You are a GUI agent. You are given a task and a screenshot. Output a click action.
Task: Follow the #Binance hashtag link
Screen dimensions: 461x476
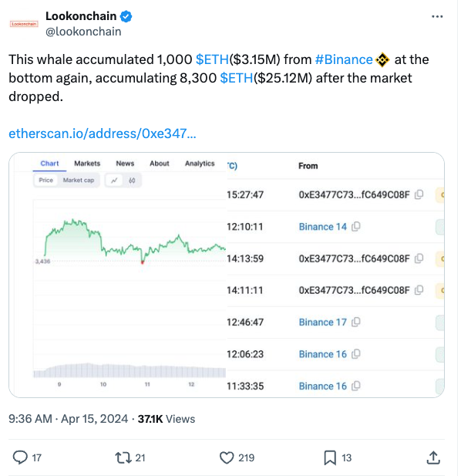coord(344,59)
